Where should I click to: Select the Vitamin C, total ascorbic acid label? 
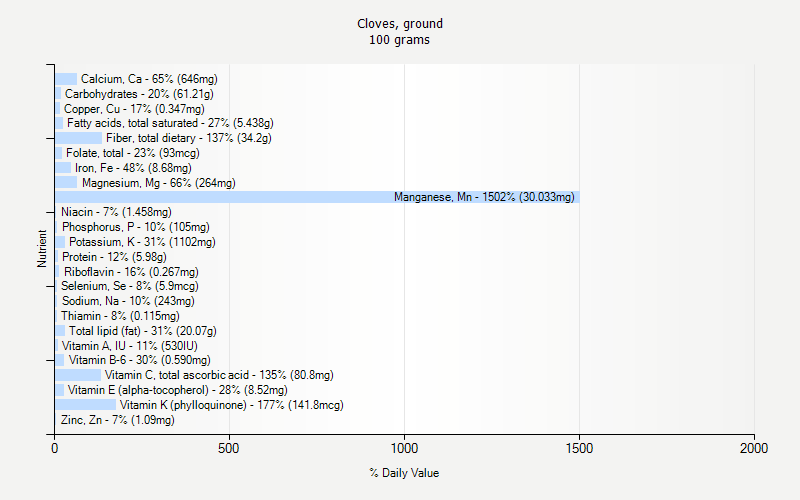[219, 375]
